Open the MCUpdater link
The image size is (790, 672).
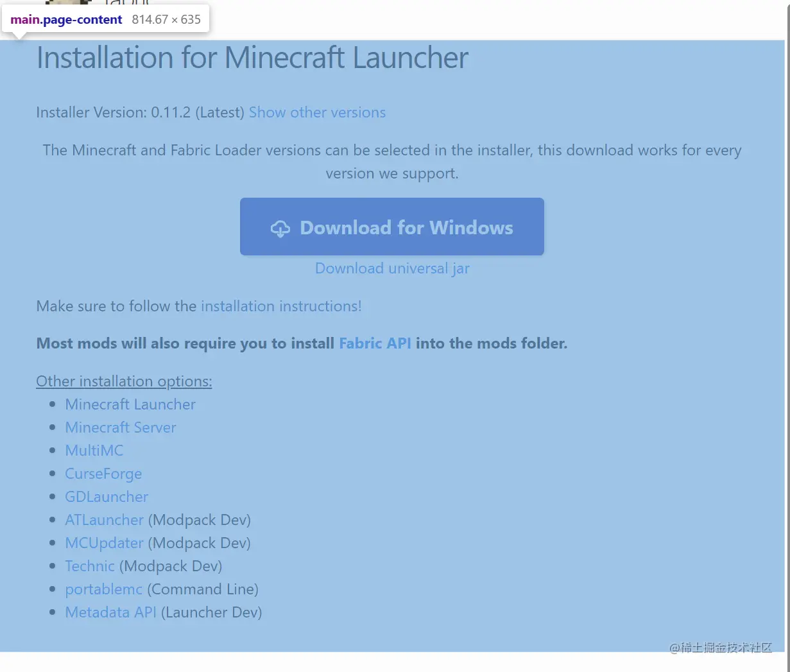tap(104, 543)
